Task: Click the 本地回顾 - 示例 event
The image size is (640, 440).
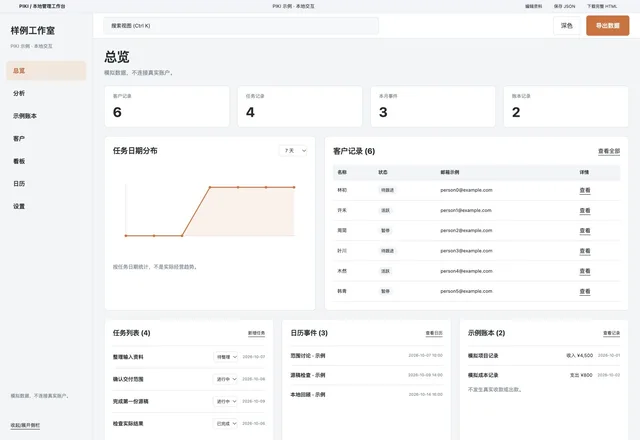Action: 308,395
